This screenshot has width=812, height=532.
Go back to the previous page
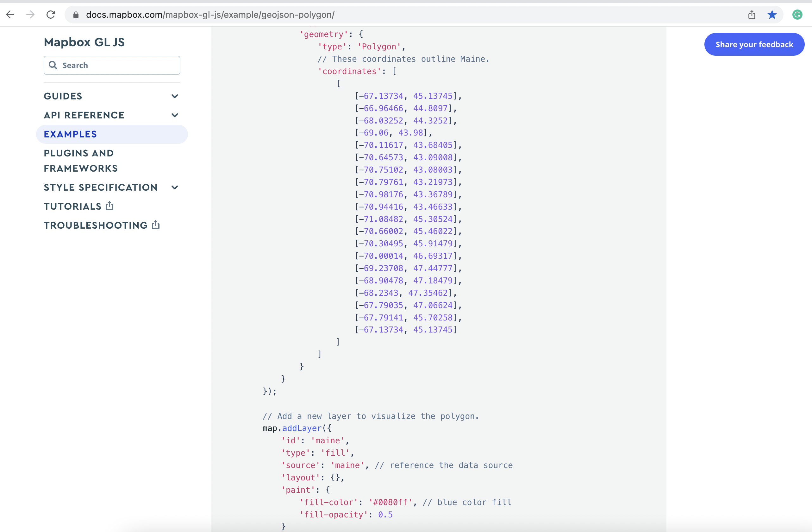[10, 14]
